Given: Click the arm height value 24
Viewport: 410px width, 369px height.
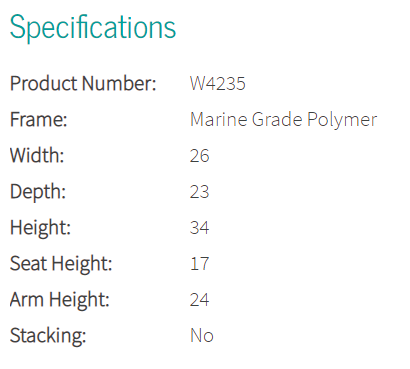Looking at the screenshot, I should tap(199, 300).
